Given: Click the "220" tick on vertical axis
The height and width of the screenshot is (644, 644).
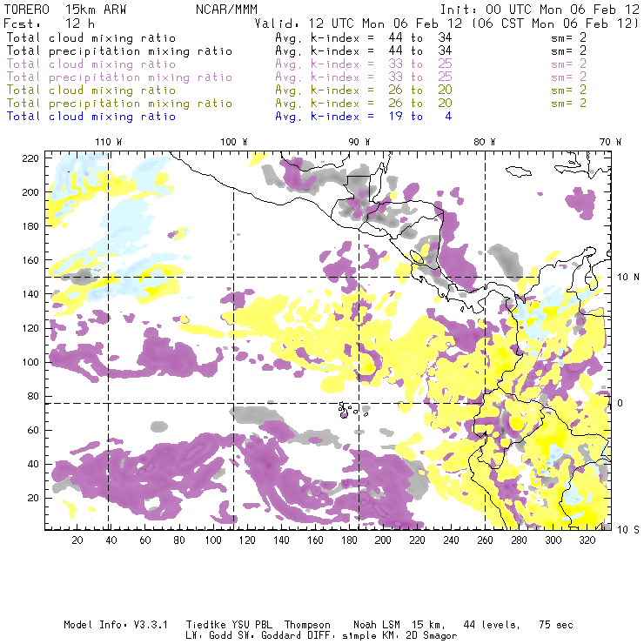Looking at the screenshot, I should click(30, 158).
